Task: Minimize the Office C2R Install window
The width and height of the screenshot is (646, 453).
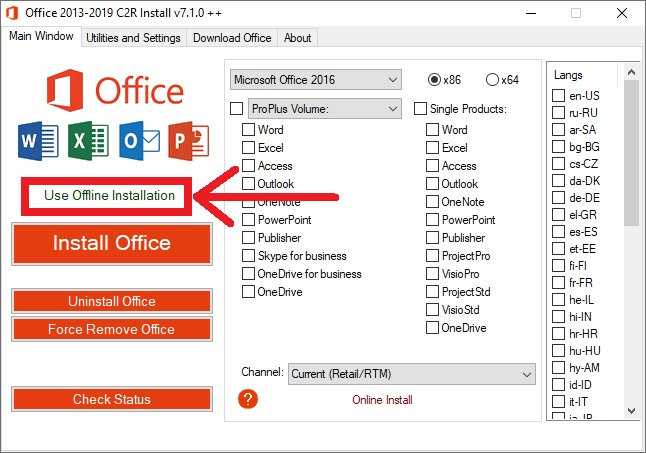Action: pyautogui.click(x=531, y=13)
